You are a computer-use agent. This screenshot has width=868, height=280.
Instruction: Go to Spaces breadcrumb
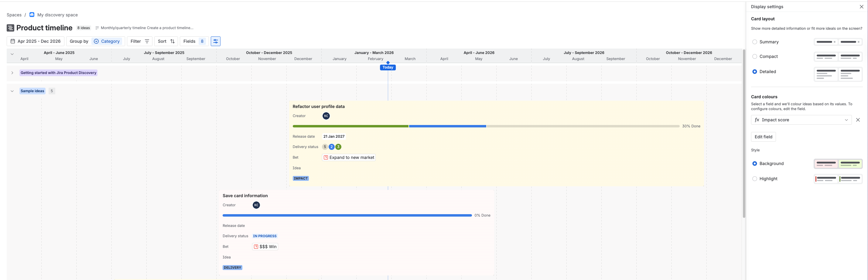[x=14, y=15]
